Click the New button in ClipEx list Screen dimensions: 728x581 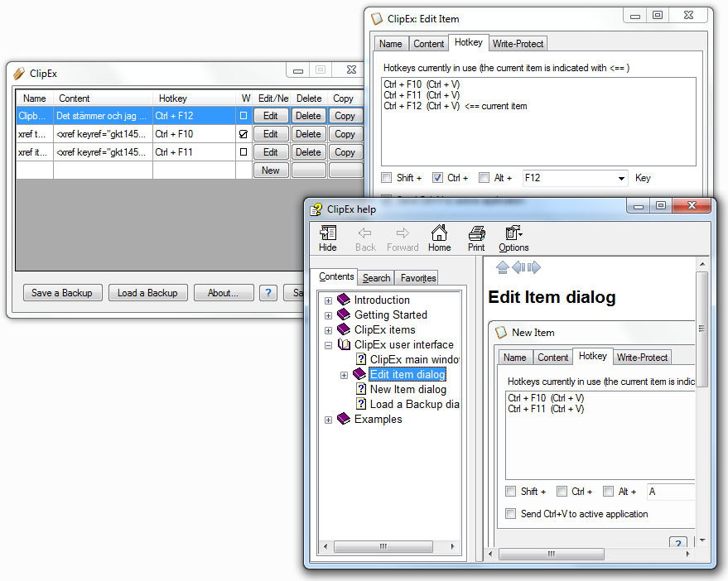(271, 170)
